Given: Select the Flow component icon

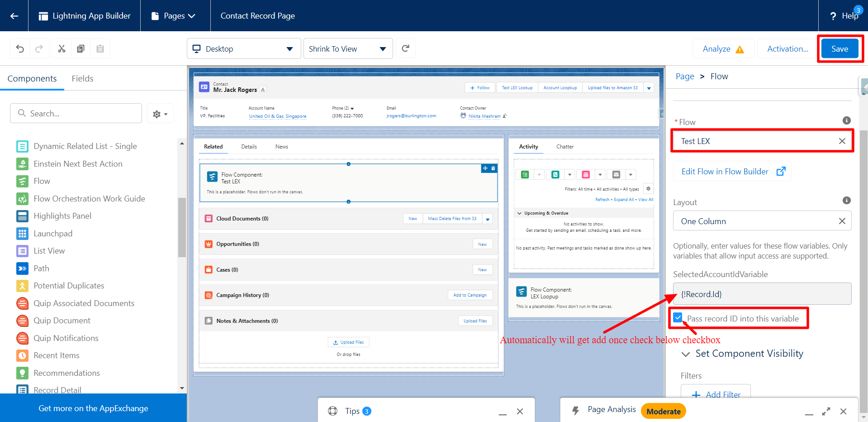Looking at the screenshot, I should point(22,181).
